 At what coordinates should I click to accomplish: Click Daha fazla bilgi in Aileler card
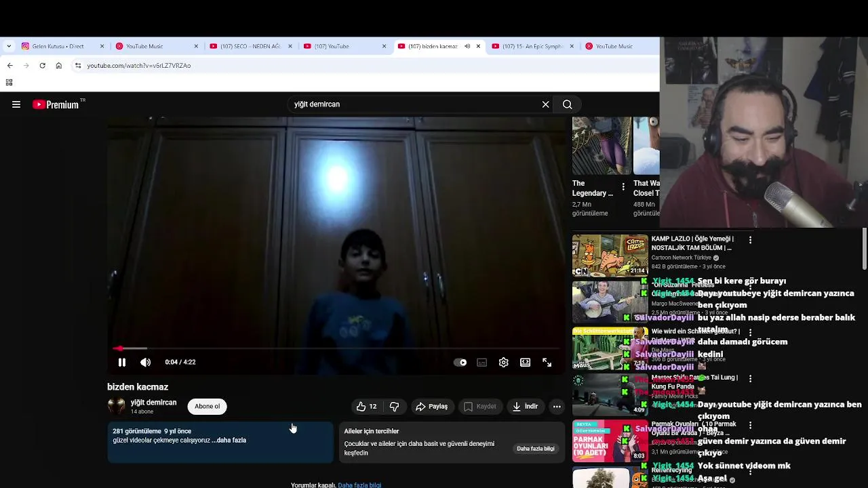coord(536,449)
